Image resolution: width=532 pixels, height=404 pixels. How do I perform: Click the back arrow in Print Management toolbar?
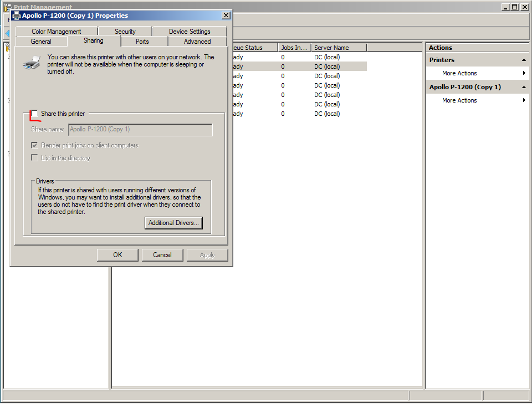click(x=8, y=33)
